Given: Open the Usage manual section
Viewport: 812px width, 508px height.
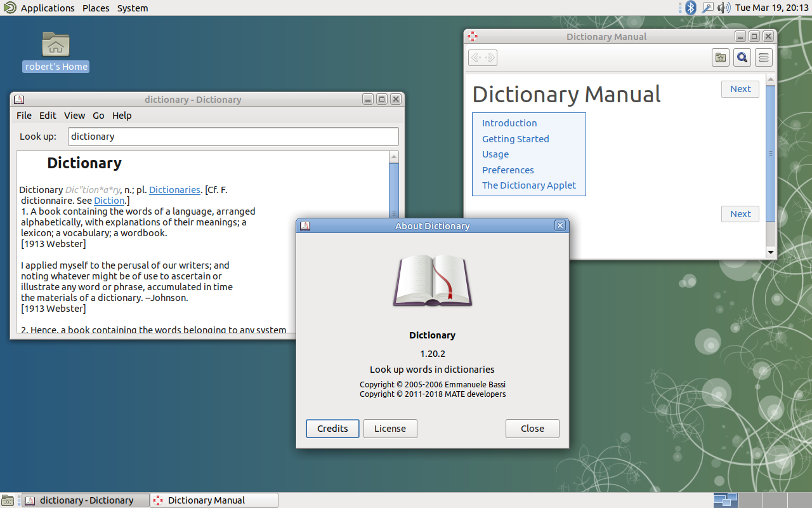Looking at the screenshot, I should point(495,154).
